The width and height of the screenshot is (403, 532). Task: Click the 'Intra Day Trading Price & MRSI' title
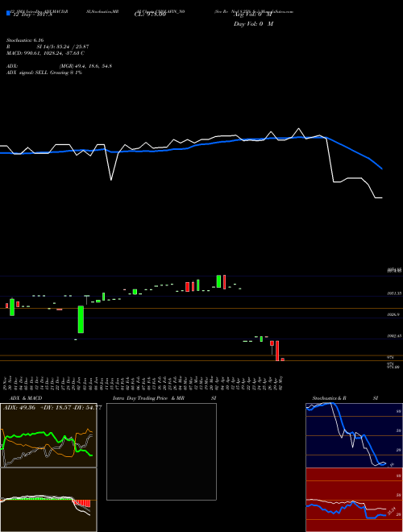(164, 398)
